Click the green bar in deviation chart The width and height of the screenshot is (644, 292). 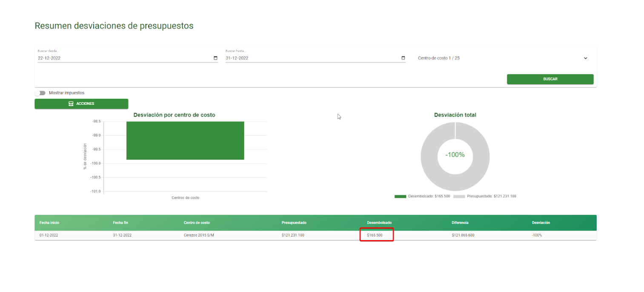click(185, 141)
